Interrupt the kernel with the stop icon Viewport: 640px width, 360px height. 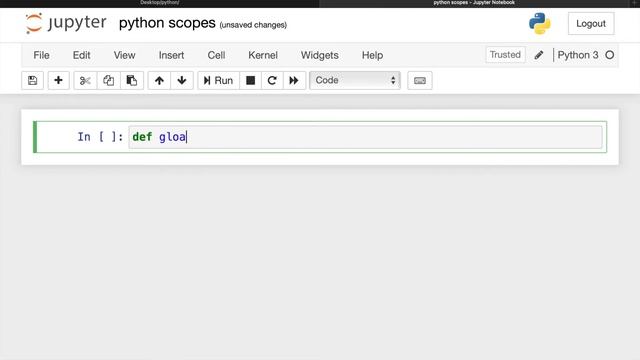250,80
